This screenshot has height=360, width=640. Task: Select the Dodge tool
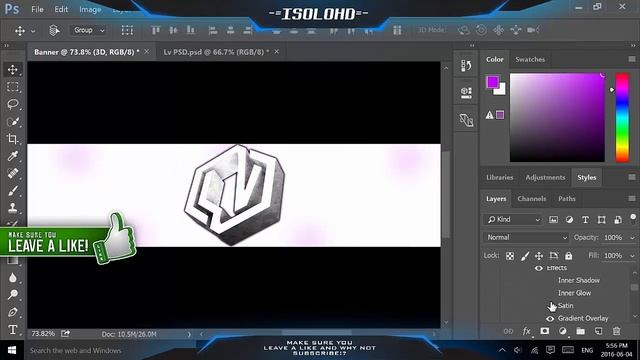pyautogui.click(x=13, y=295)
